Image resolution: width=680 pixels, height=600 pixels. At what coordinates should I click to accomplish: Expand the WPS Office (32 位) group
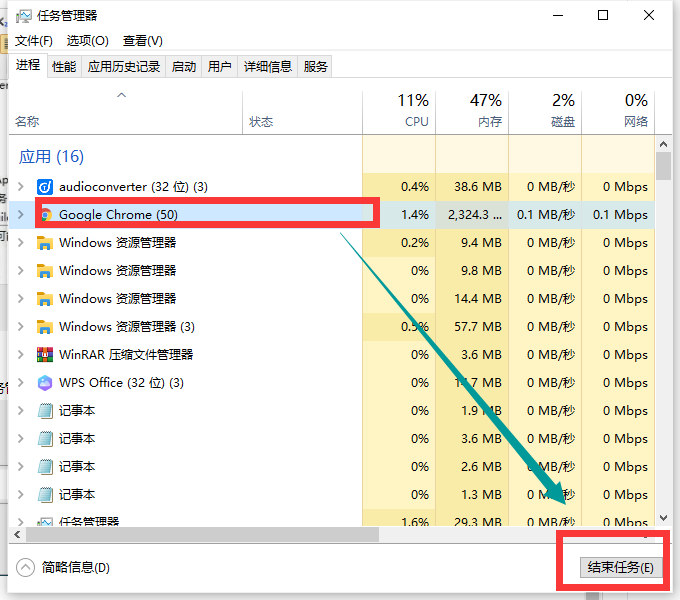coord(21,383)
